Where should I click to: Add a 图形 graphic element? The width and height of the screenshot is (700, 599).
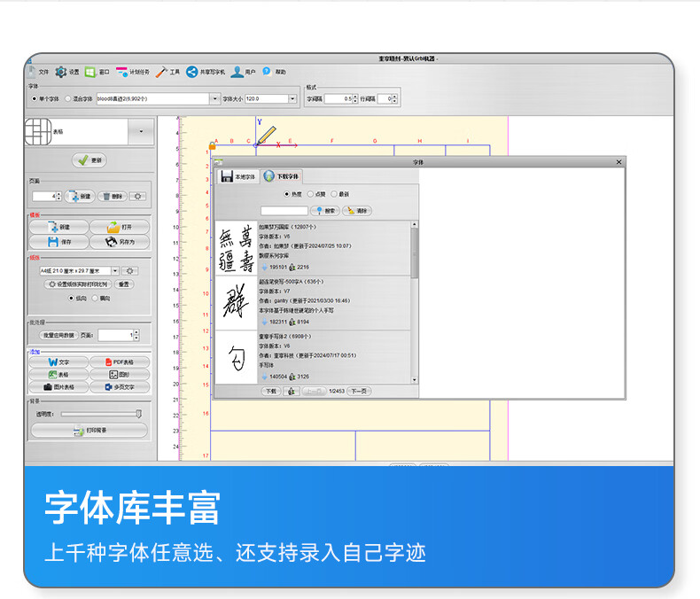point(120,375)
